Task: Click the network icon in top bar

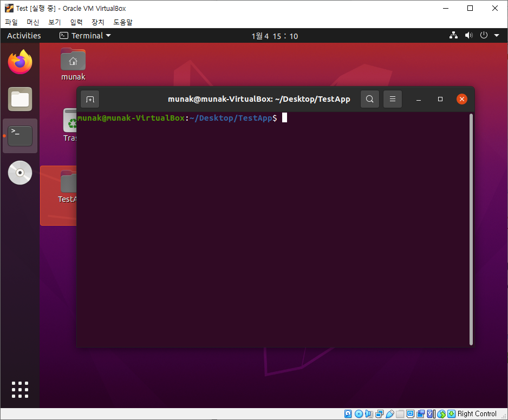Action: point(454,35)
